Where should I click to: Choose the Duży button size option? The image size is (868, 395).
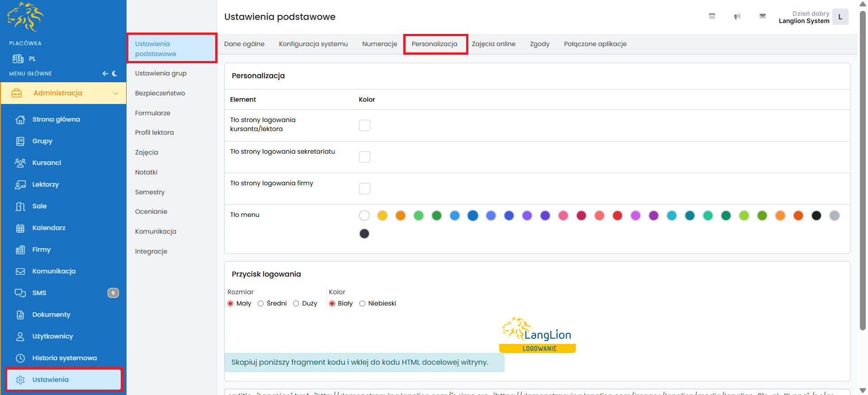296,304
